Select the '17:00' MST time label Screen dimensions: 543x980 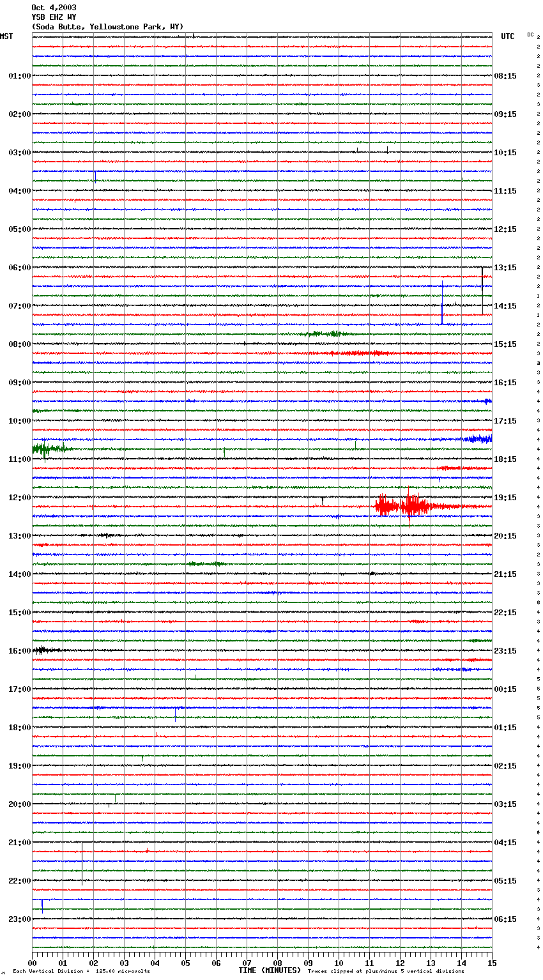click(x=20, y=689)
